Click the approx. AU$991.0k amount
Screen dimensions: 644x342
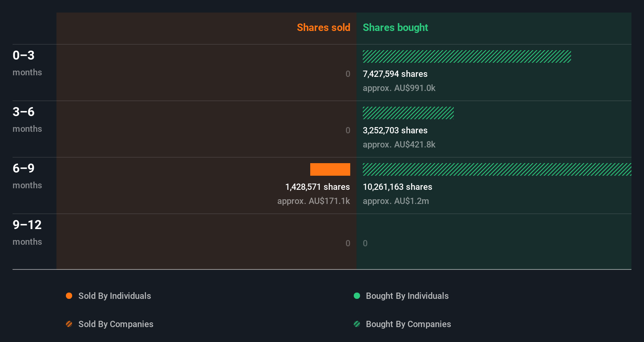399,88
